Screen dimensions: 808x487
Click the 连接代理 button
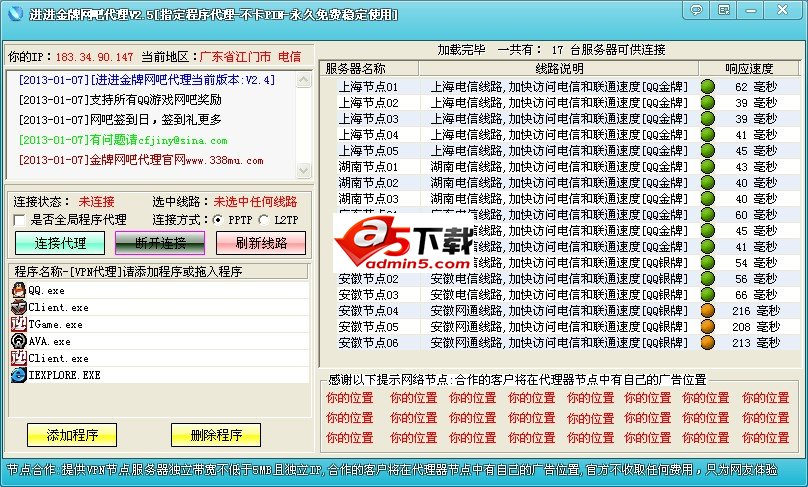[60, 243]
